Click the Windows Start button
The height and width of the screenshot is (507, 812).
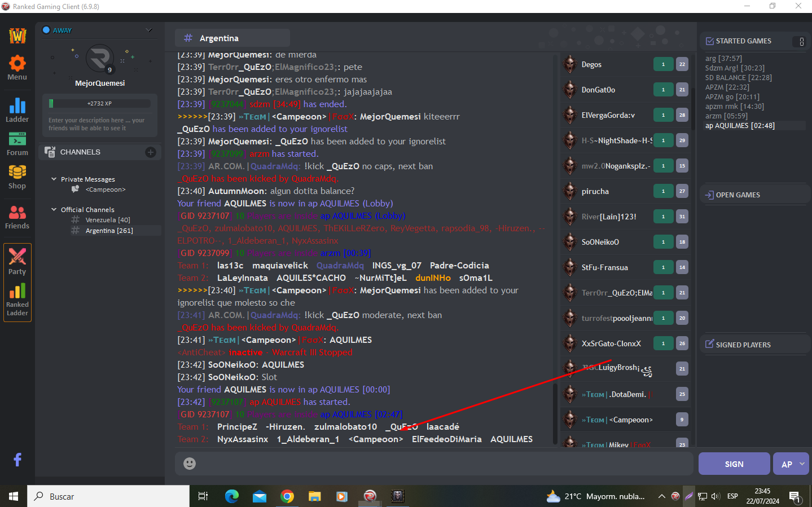click(x=14, y=496)
